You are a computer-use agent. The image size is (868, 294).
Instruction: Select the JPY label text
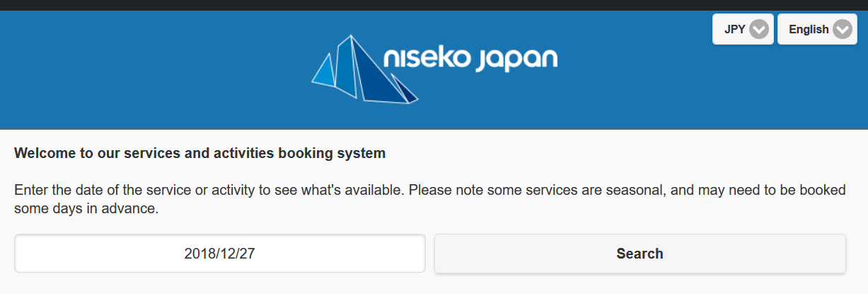click(x=735, y=30)
